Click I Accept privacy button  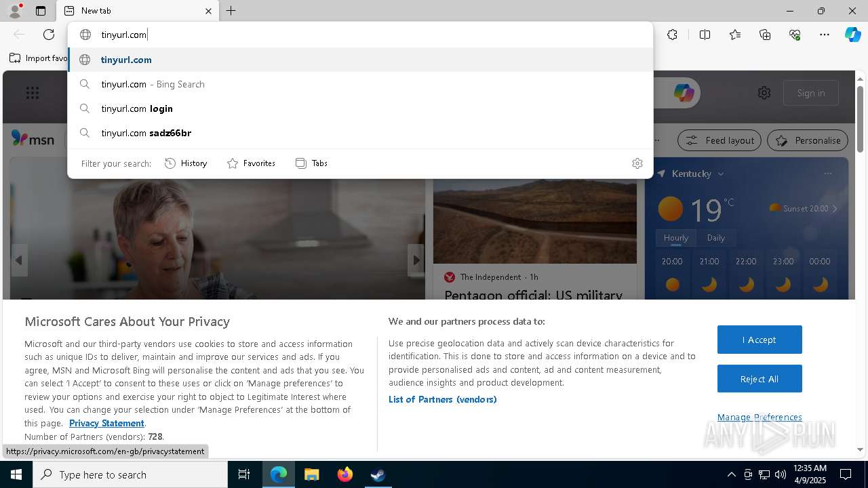(759, 340)
